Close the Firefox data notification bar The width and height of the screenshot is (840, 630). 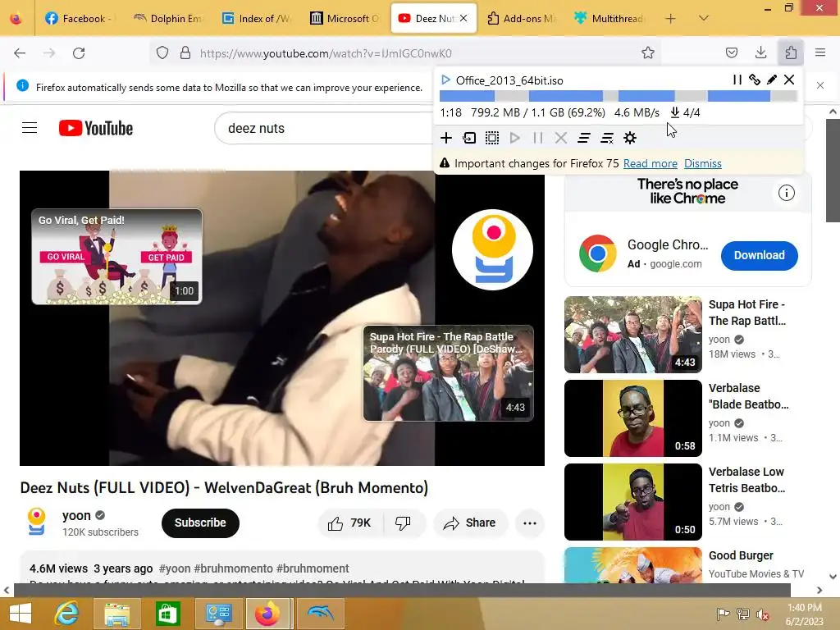click(820, 85)
